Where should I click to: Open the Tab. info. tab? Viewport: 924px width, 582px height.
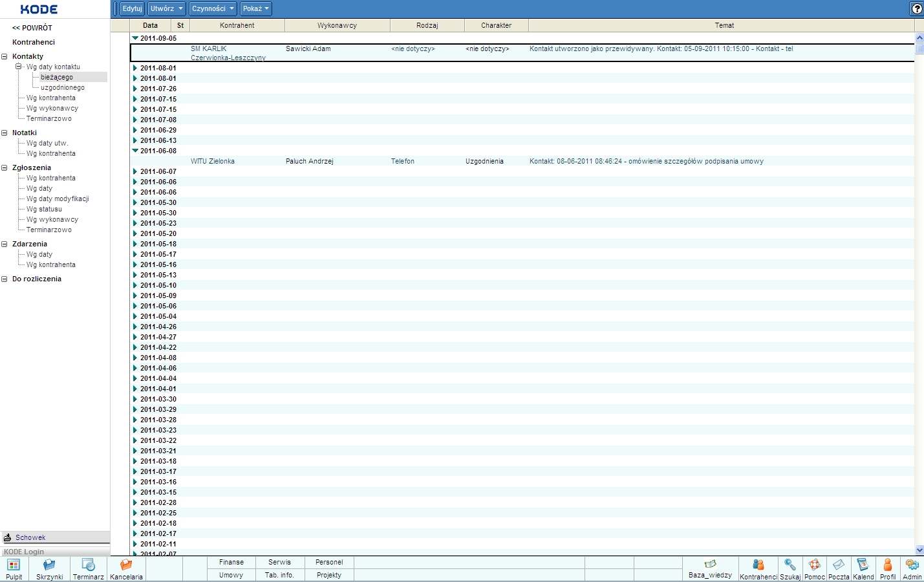280,575
